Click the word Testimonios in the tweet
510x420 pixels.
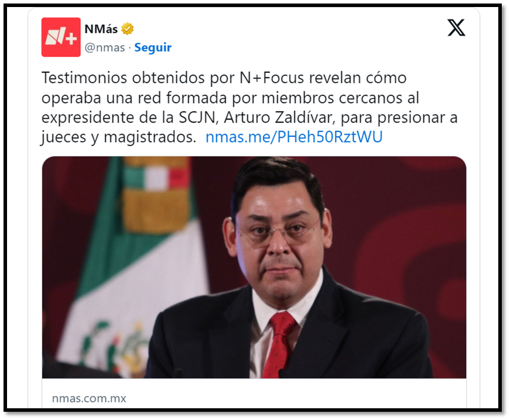84,78
